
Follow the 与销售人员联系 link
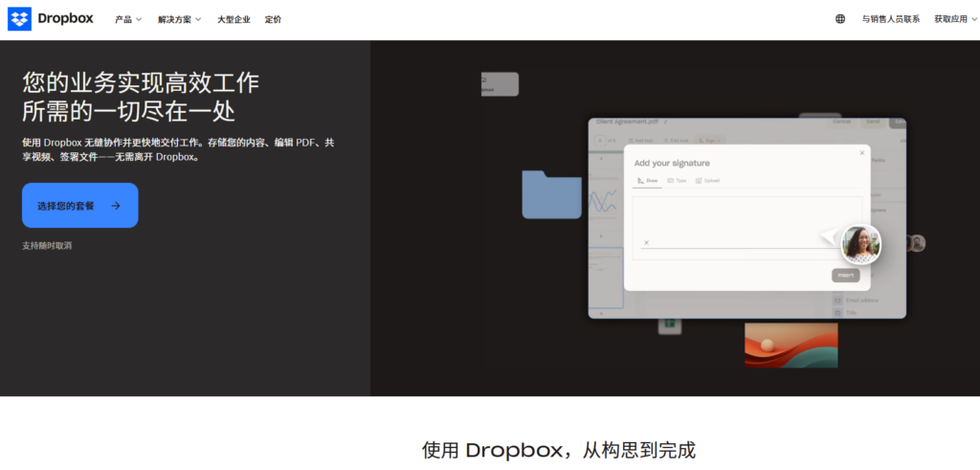(x=891, y=19)
